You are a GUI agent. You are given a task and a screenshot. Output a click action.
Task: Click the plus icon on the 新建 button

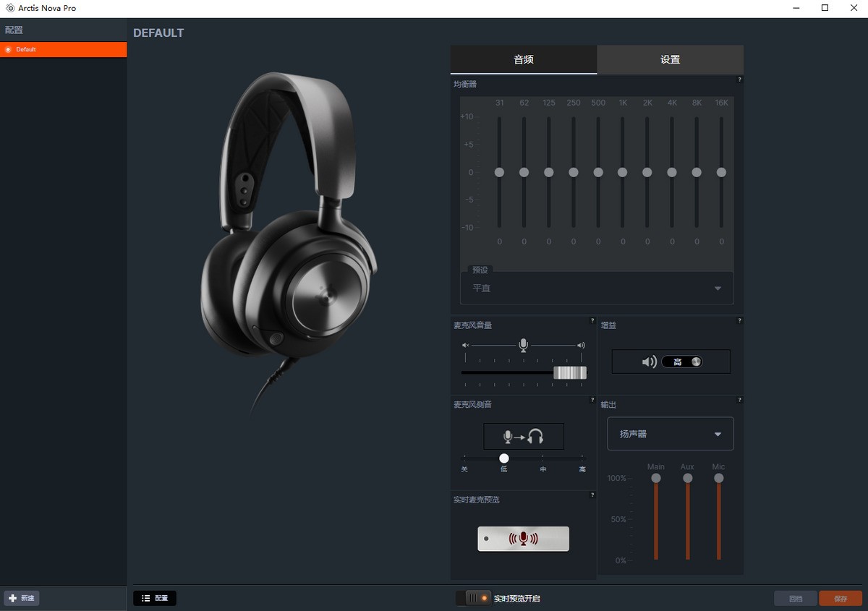pyautogui.click(x=12, y=599)
